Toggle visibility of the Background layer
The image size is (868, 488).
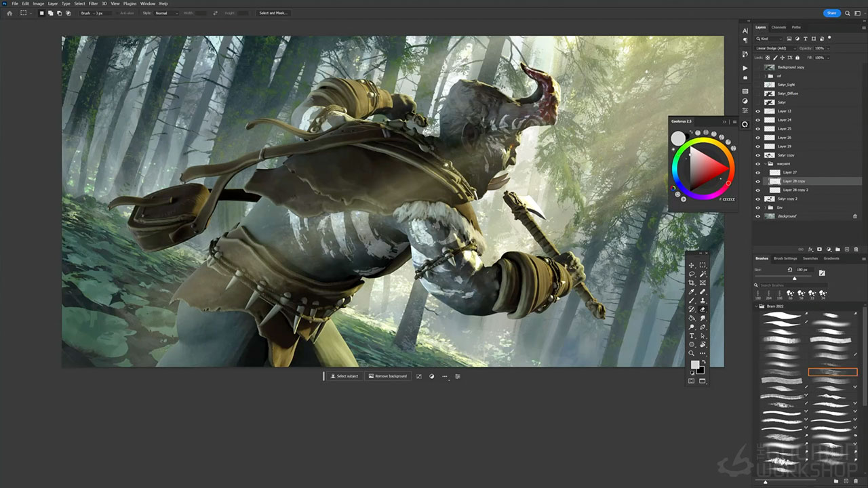click(x=758, y=216)
